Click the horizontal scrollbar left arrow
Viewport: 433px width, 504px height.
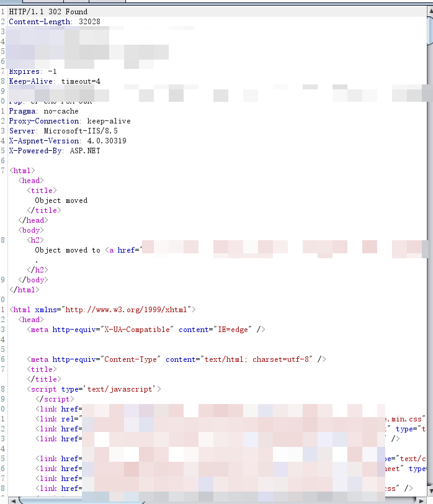point(12,501)
